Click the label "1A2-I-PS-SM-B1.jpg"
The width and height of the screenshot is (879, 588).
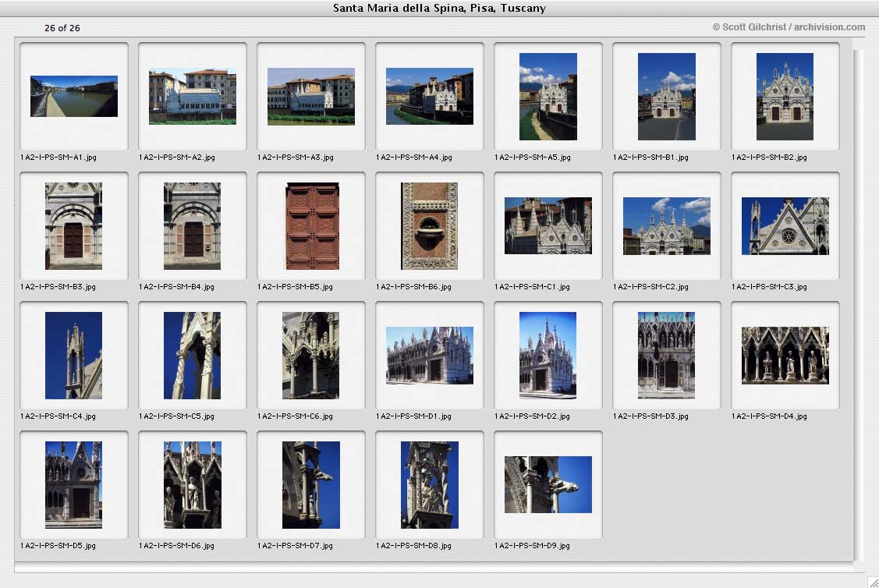(x=650, y=158)
